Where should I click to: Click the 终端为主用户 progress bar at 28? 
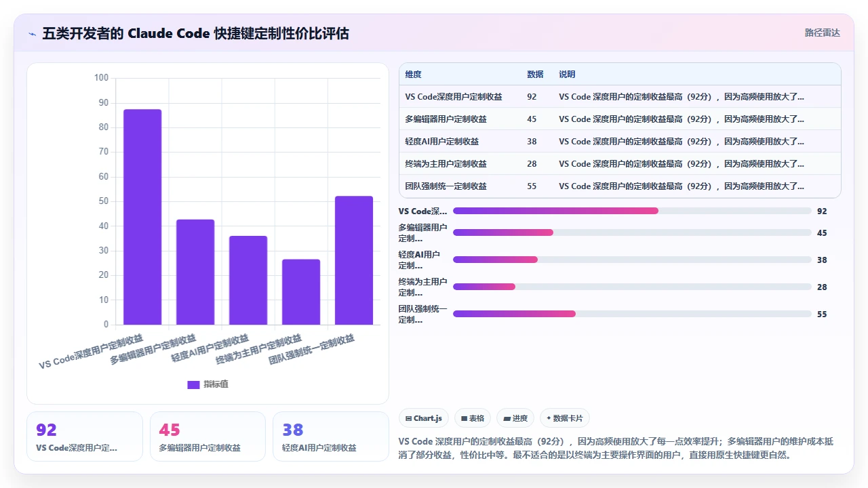point(632,287)
